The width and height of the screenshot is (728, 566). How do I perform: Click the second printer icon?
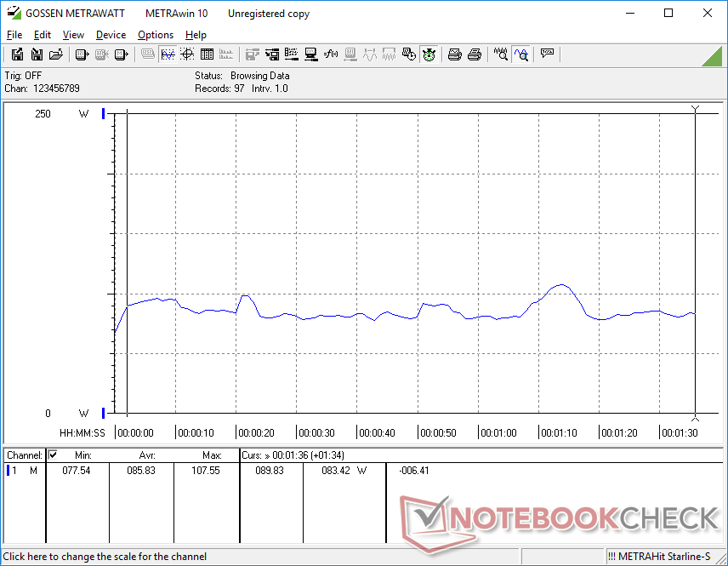[x=474, y=54]
